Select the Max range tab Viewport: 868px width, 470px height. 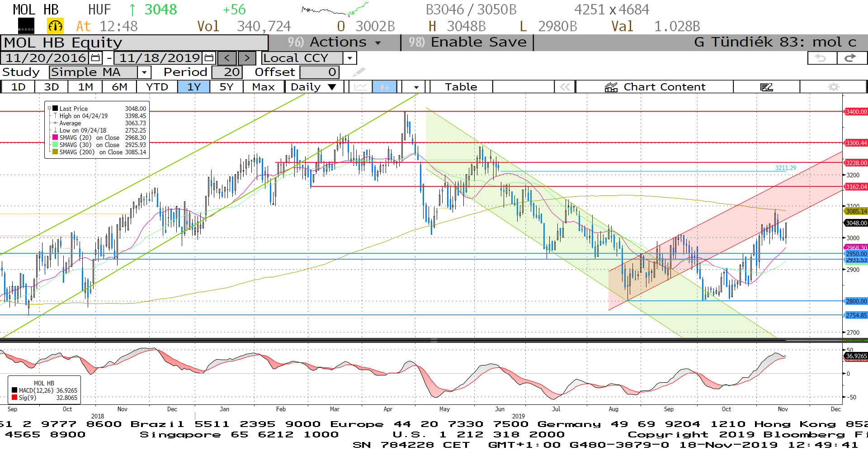[264, 87]
